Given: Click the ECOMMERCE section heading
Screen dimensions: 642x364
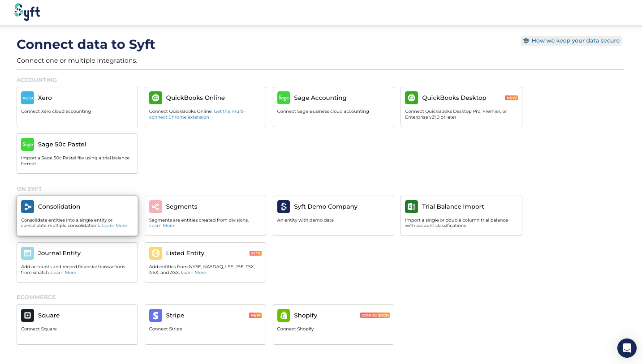Looking at the screenshot, I should [36, 297].
